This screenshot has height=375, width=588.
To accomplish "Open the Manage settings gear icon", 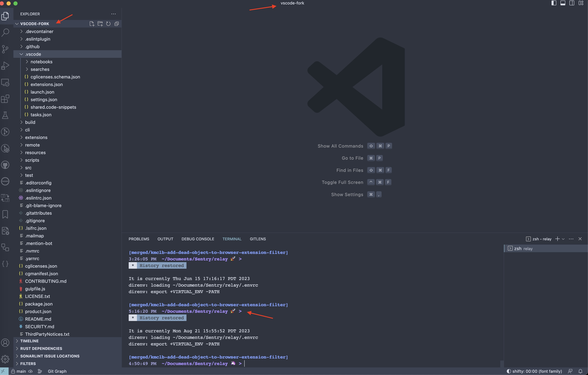I will (5, 359).
